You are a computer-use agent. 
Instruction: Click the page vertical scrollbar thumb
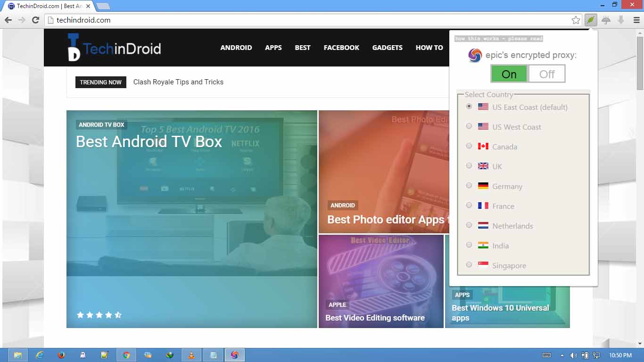[x=640, y=63]
